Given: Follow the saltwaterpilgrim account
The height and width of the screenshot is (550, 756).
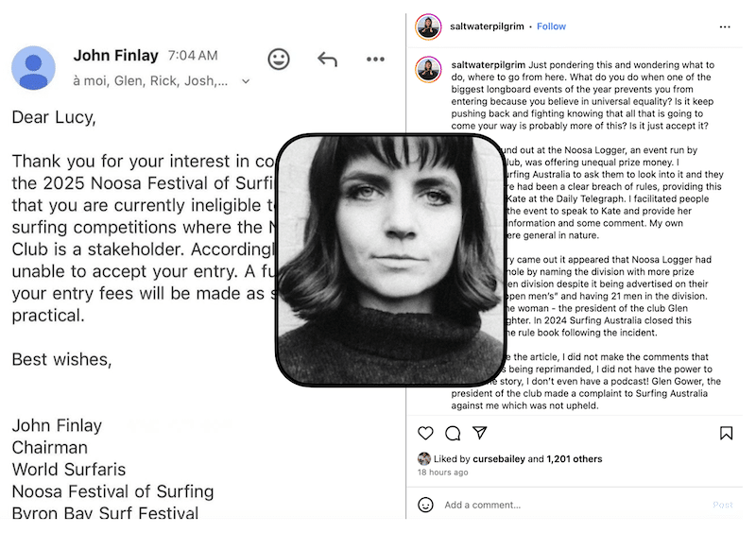Looking at the screenshot, I should (x=551, y=26).
